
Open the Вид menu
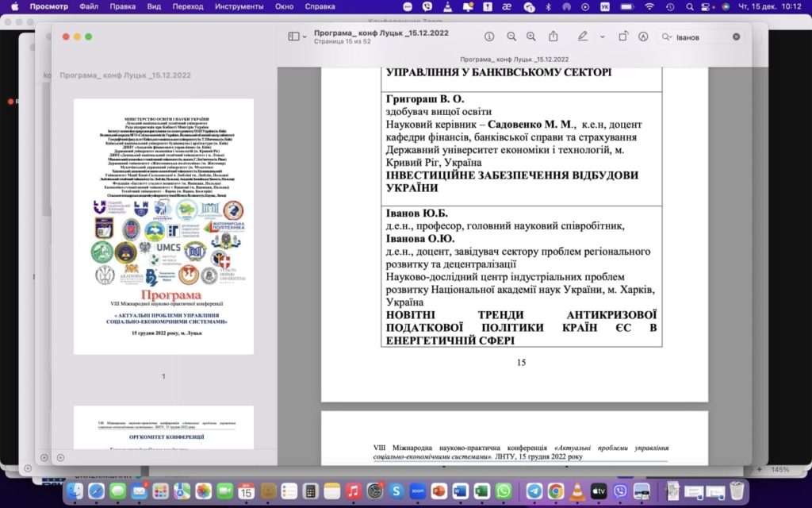154,6
